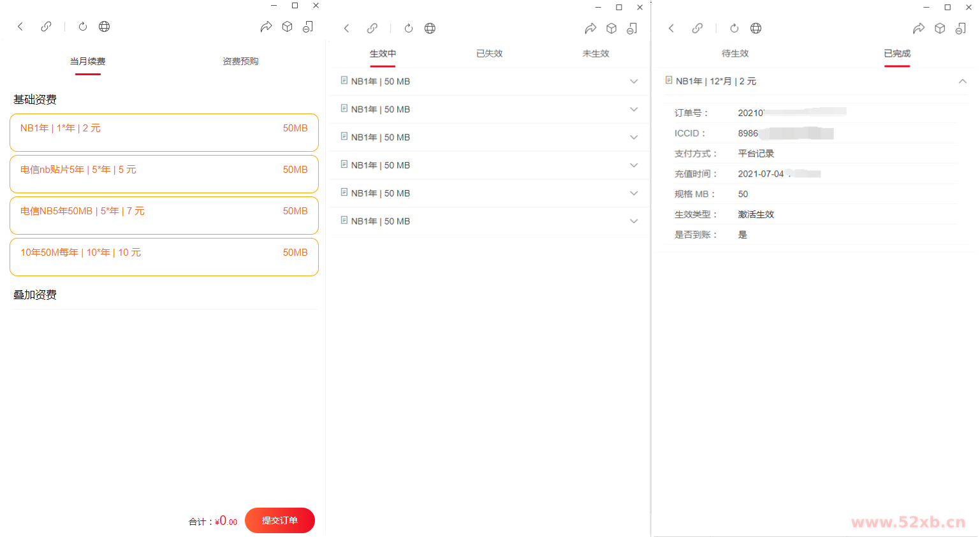Refresh the page in the middle window
Screen dimensions: 980x537
(x=409, y=28)
